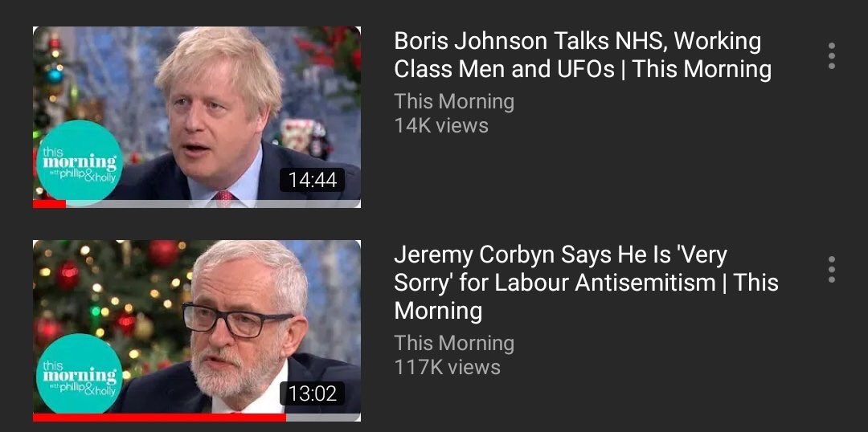
Task: Click unwatched gray portion of Boris video progress
Action: (213, 204)
